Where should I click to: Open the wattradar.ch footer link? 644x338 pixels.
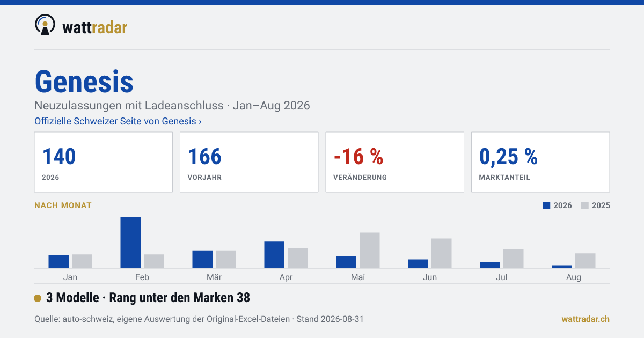tap(586, 319)
